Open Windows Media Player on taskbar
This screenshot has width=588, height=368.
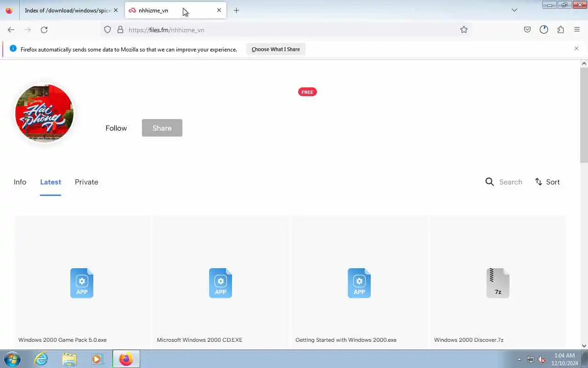(x=97, y=359)
